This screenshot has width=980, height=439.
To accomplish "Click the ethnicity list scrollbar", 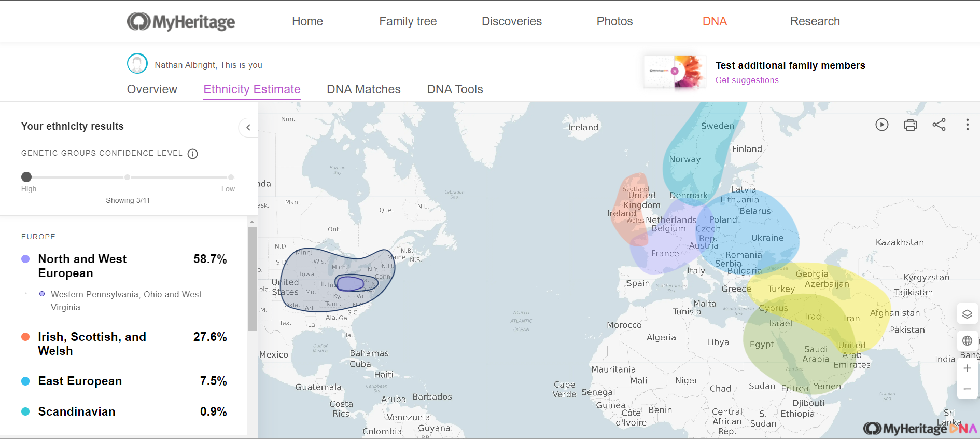I will tap(252, 278).
